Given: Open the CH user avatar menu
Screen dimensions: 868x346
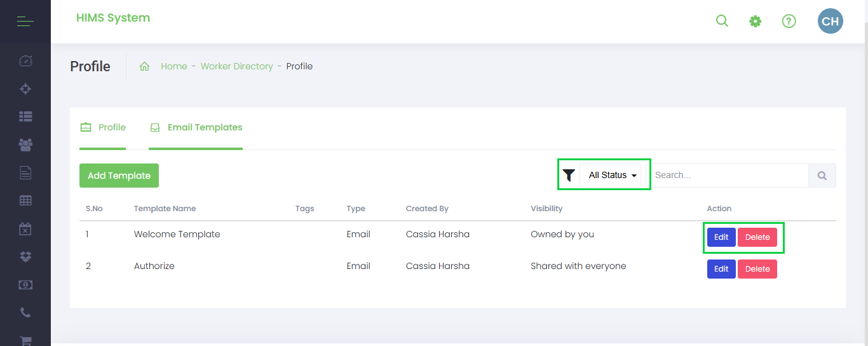Looking at the screenshot, I should pos(831,21).
